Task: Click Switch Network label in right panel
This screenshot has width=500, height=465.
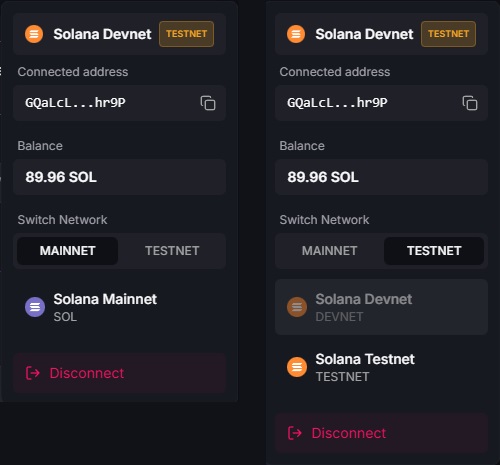Action: 324,220
